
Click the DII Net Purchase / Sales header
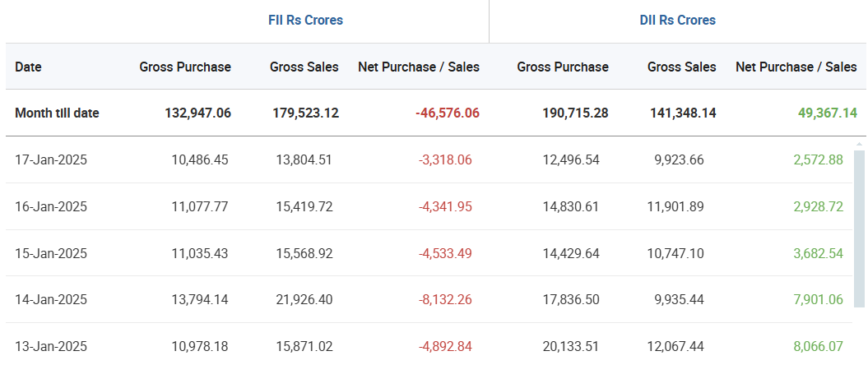click(x=796, y=67)
